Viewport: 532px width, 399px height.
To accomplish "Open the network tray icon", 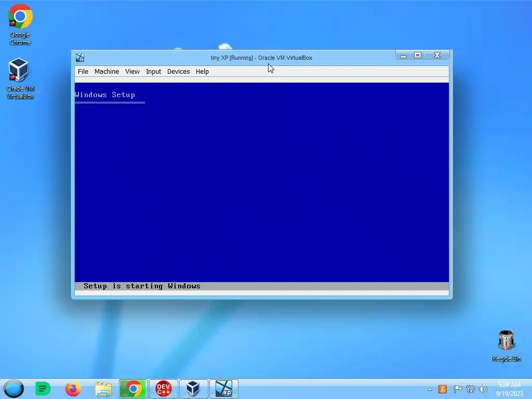I will click(470, 389).
